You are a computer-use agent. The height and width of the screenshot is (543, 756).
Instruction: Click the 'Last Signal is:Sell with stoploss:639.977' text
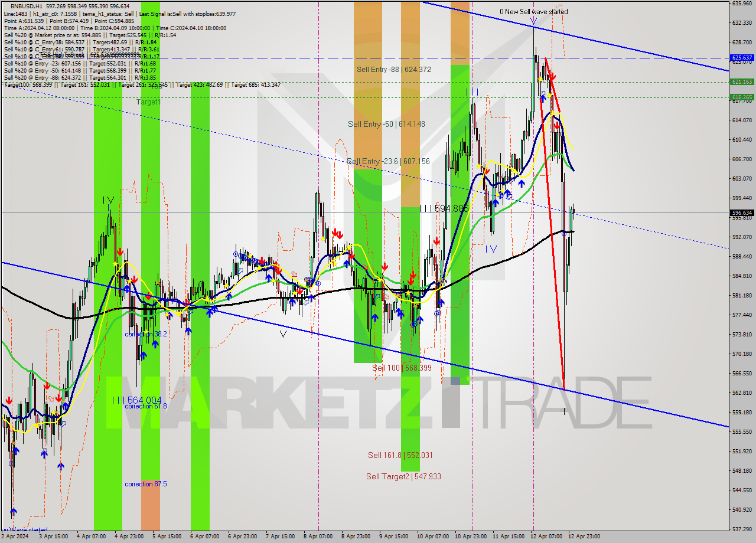(188, 13)
